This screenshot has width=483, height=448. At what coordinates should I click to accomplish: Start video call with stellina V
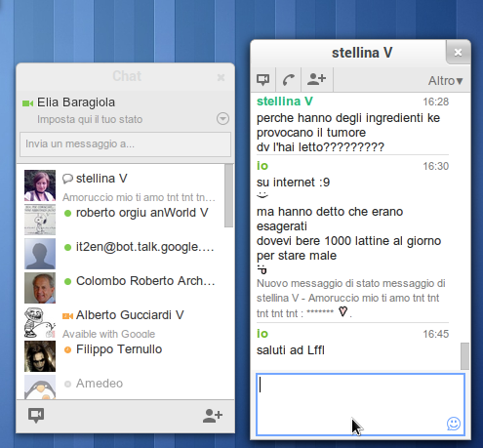pyautogui.click(x=262, y=79)
